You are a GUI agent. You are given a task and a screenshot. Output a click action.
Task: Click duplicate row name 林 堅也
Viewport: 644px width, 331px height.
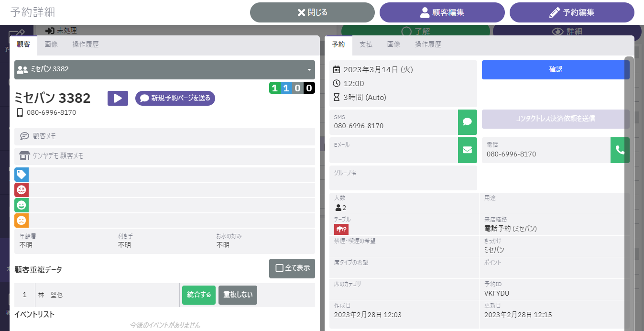(50, 295)
